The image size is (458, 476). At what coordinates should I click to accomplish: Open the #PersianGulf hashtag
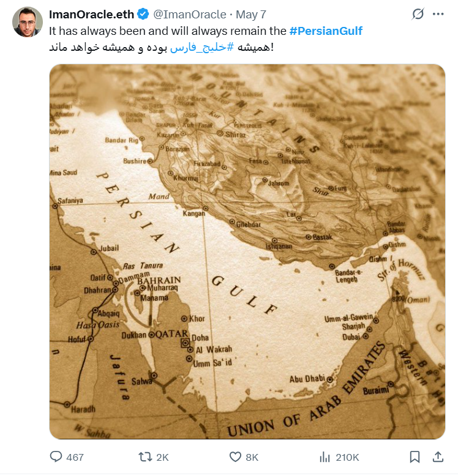point(329,31)
